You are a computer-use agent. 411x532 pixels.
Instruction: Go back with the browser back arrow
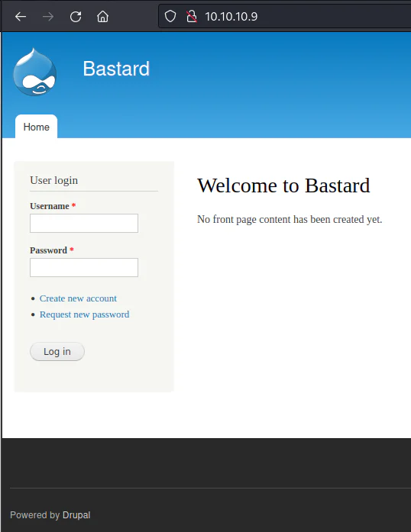21,16
